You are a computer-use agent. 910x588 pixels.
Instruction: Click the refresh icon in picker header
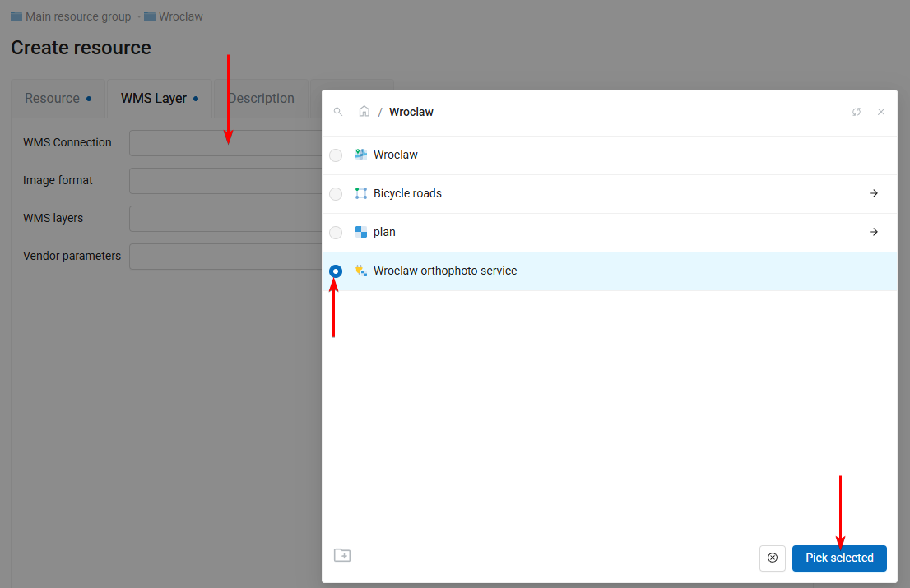coord(857,112)
